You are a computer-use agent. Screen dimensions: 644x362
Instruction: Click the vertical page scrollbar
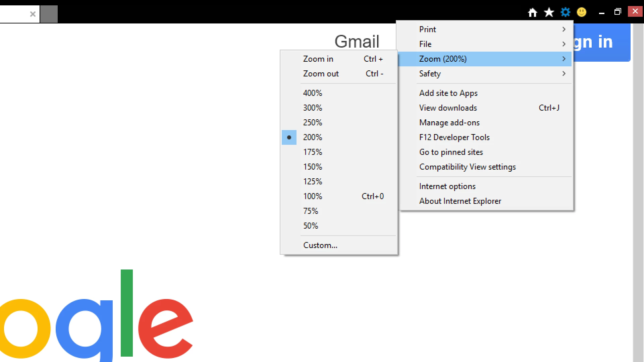[638, 201]
